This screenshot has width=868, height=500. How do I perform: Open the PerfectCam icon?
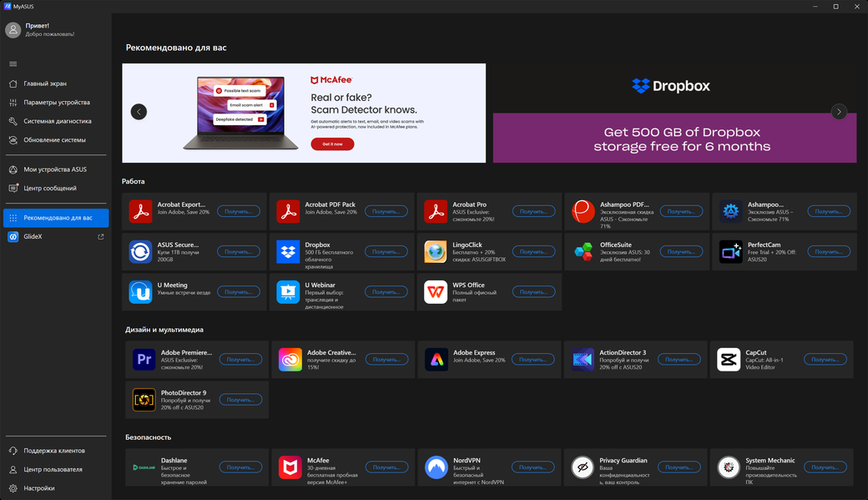[x=731, y=252]
